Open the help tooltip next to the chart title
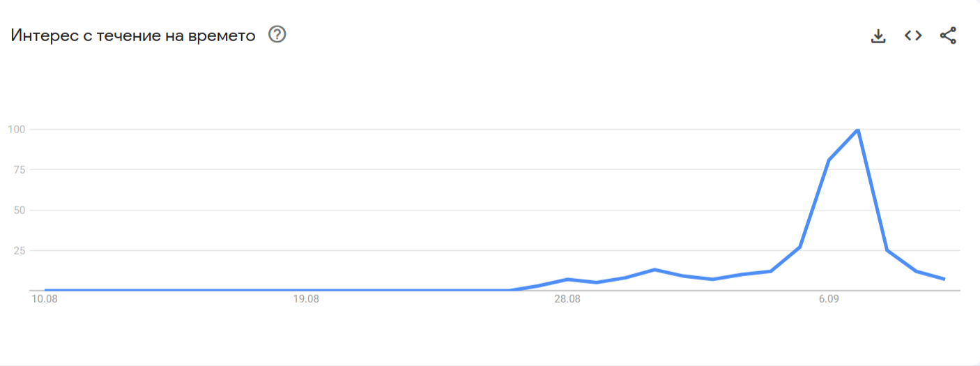This screenshot has width=980, height=366. pyautogui.click(x=277, y=34)
